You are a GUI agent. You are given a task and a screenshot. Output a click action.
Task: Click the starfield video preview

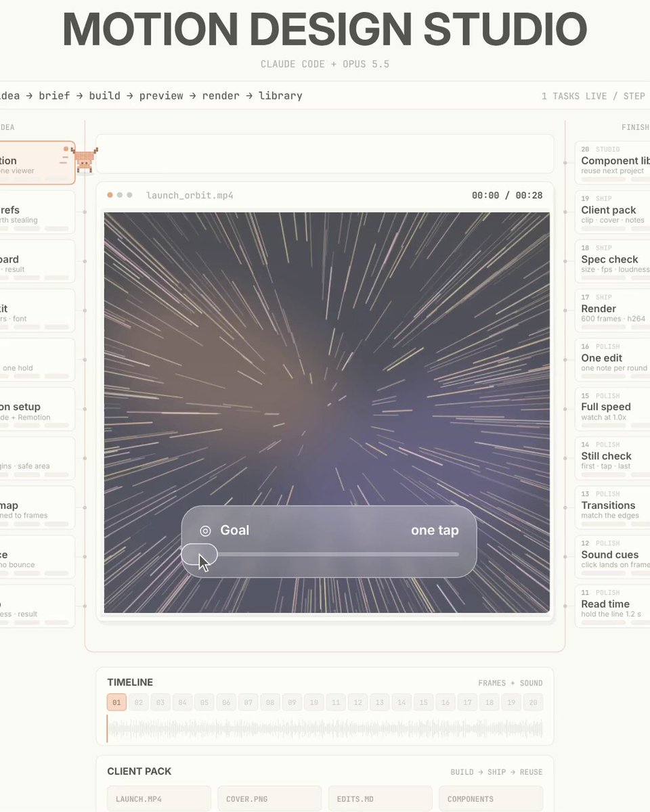[x=326, y=413]
